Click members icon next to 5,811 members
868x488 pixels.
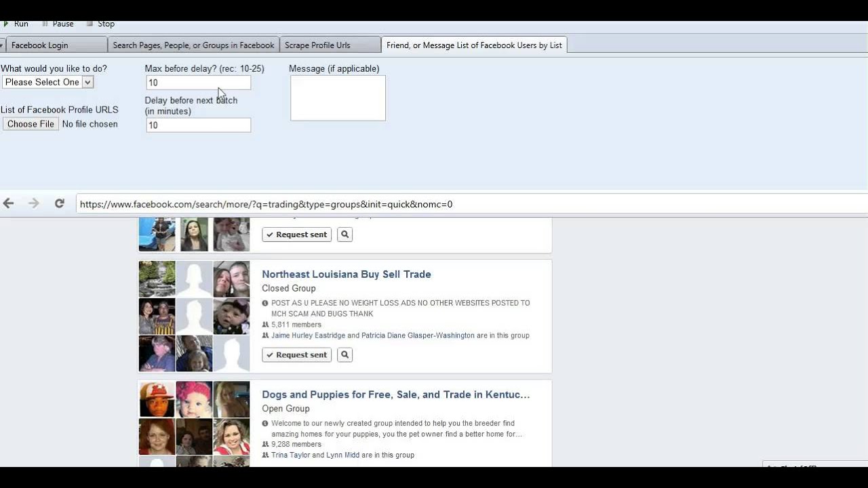265,325
